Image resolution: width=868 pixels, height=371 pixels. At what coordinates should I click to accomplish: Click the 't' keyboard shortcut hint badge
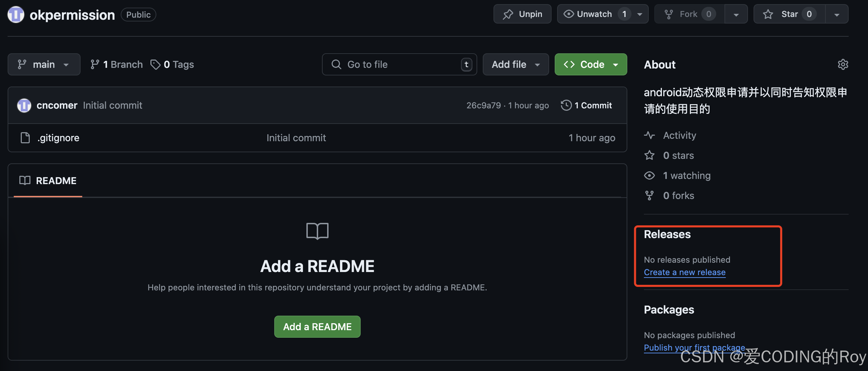[x=467, y=64]
